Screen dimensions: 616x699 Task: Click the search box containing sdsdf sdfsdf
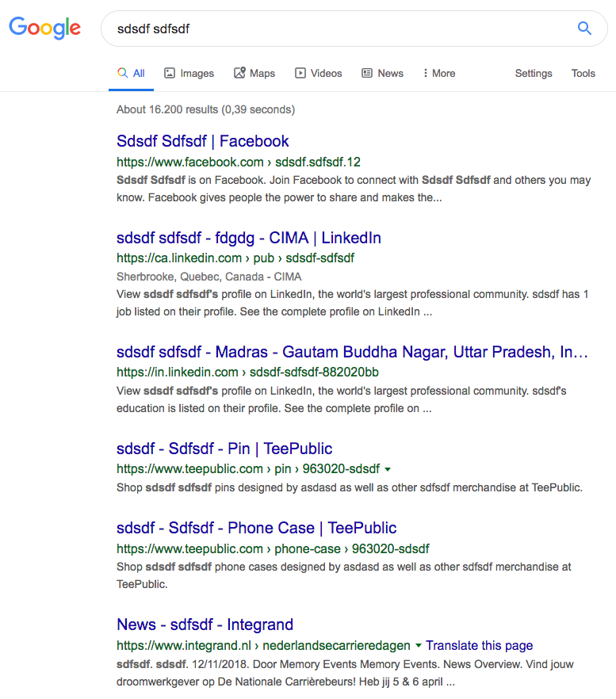[354, 29]
